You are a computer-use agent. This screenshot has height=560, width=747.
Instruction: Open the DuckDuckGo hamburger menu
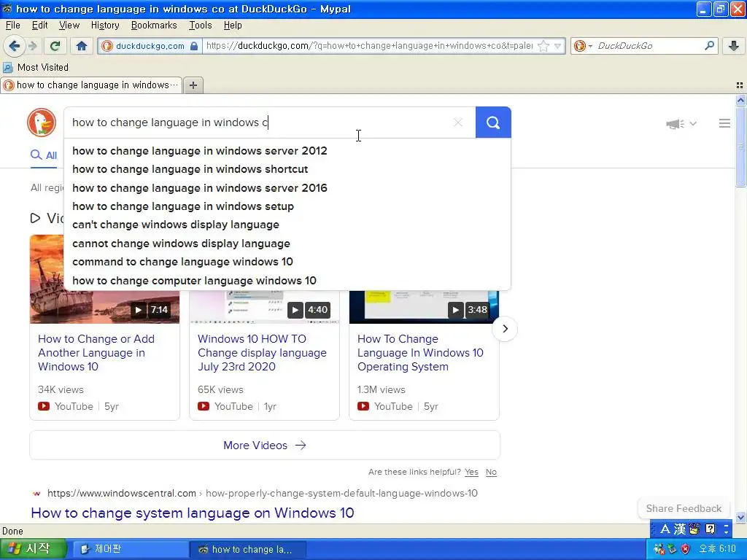click(724, 123)
